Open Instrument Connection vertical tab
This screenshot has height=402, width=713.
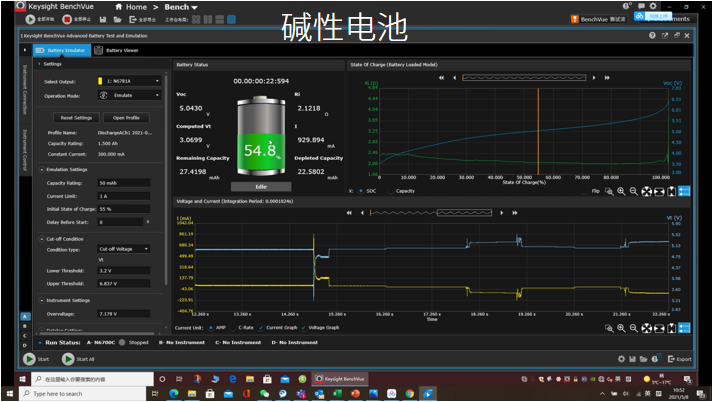pyautogui.click(x=25, y=90)
